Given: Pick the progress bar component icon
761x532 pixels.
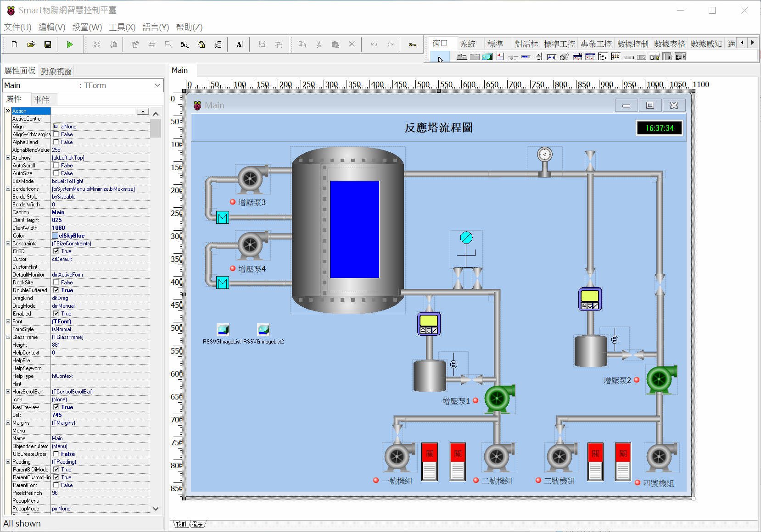Looking at the screenshot, I should 526,57.
